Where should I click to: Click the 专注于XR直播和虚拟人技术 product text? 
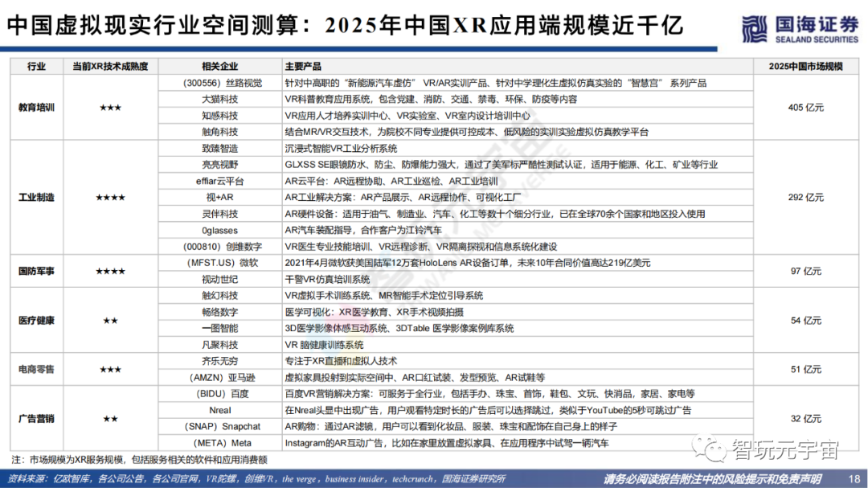click(341, 361)
